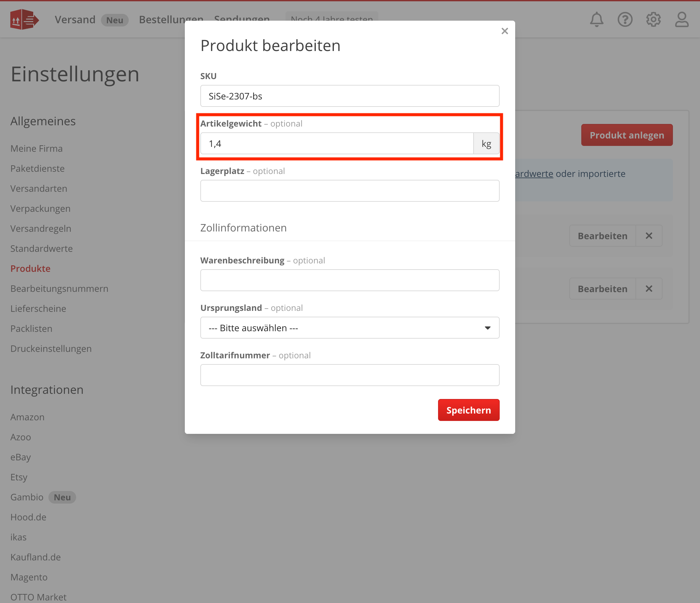Click into the Zolltarifnummer field

coord(350,375)
